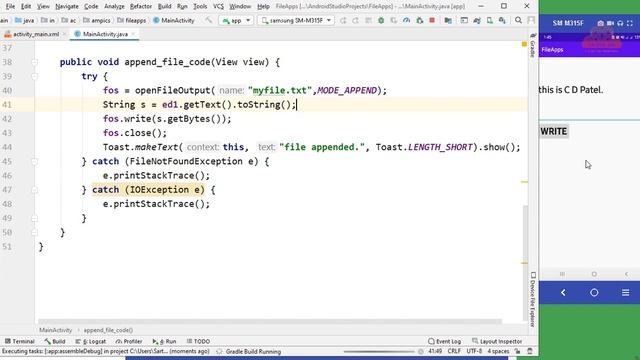
Task: Click the append_file_code() breadcrumb
Action: (108, 330)
